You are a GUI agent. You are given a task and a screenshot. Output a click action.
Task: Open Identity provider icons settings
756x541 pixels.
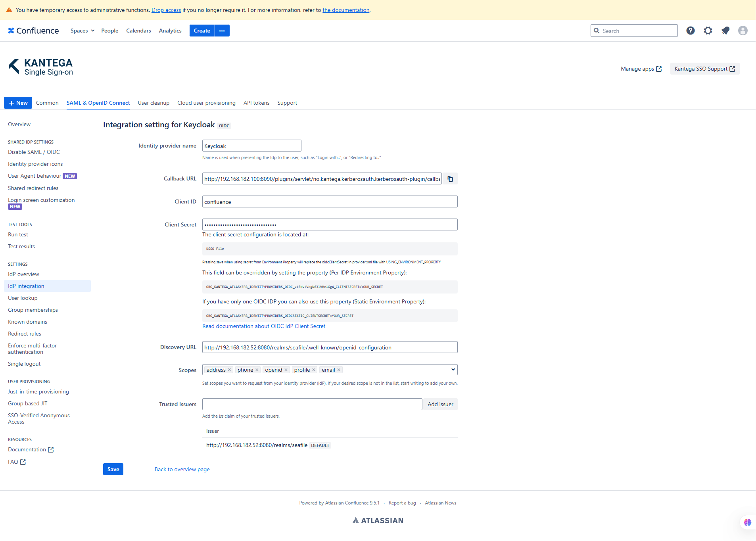pyautogui.click(x=35, y=164)
